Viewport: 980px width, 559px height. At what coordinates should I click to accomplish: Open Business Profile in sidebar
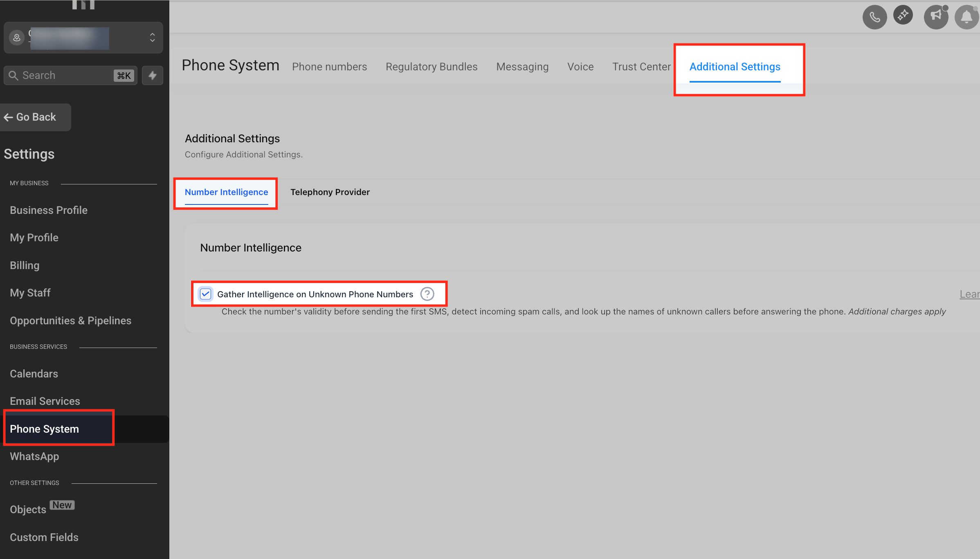click(49, 210)
